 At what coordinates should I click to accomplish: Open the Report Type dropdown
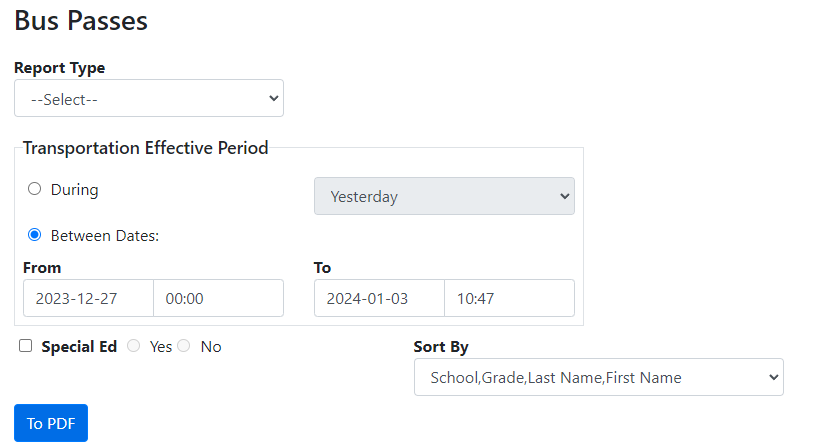pos(149,98)
